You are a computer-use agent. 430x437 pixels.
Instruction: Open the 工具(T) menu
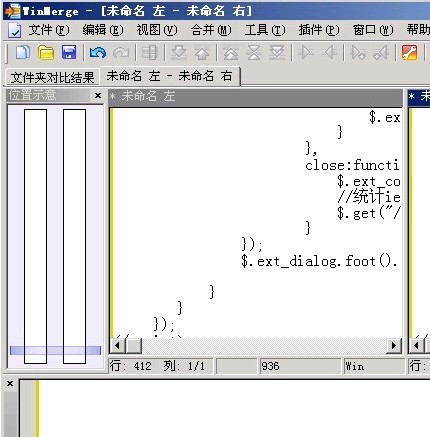click(x=265, y=30)
